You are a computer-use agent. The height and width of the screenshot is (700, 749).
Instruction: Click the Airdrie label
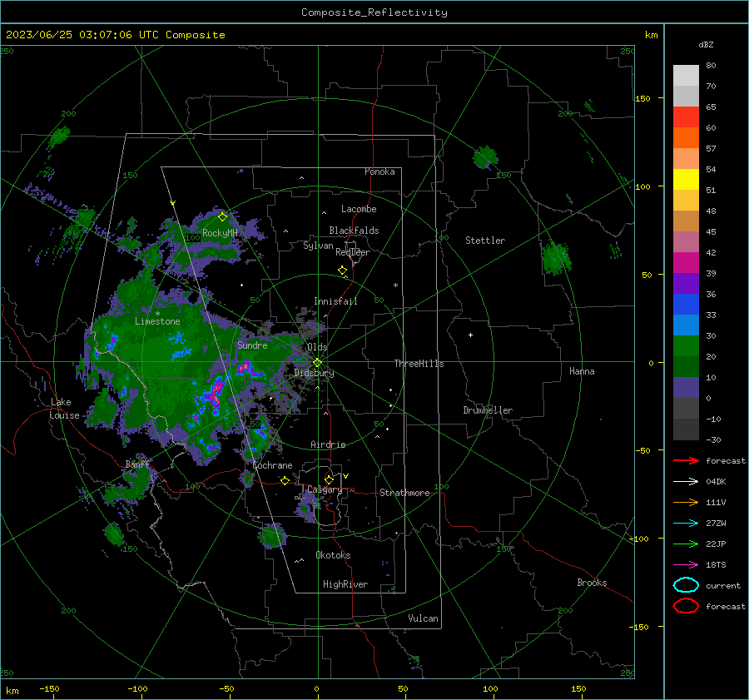328,444
